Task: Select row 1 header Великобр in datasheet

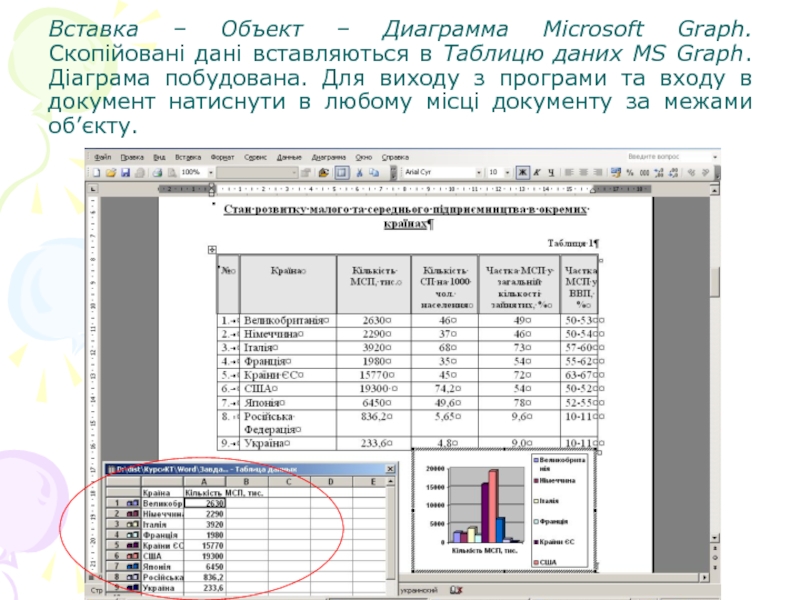Action: click(123, 503)
